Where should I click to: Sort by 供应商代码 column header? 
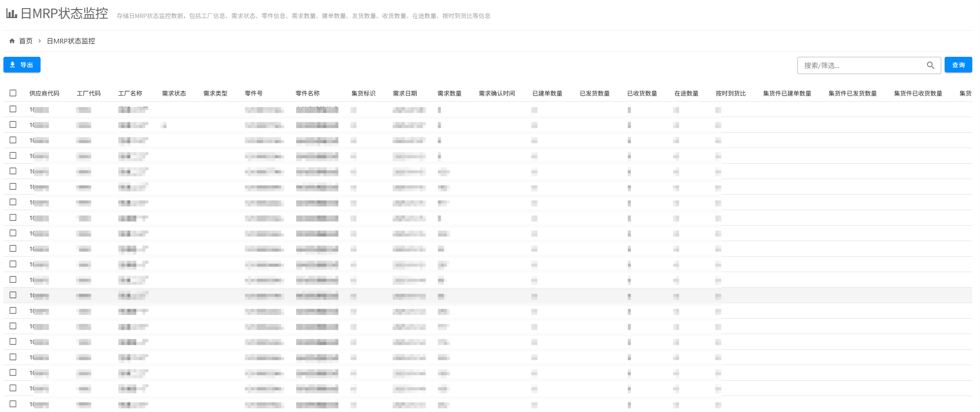click(44, 93)
